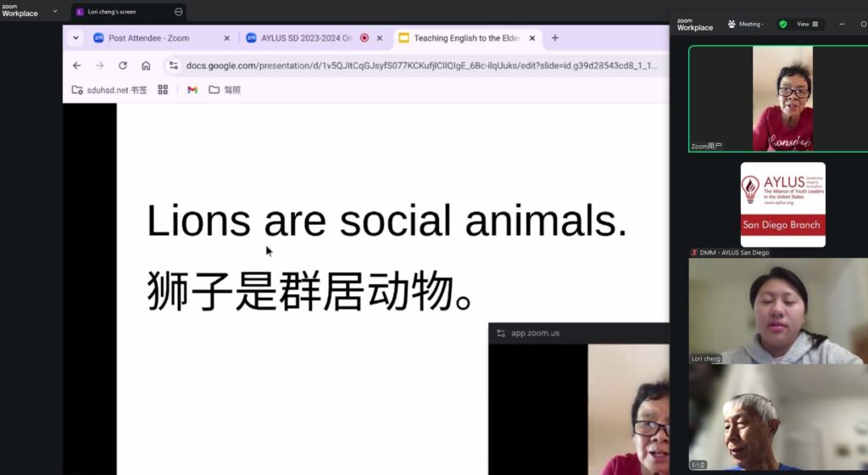Click the recording indicator on AYLUS tab
The width and height of the screenshot is (868, 475).
(x=364, y=38)
